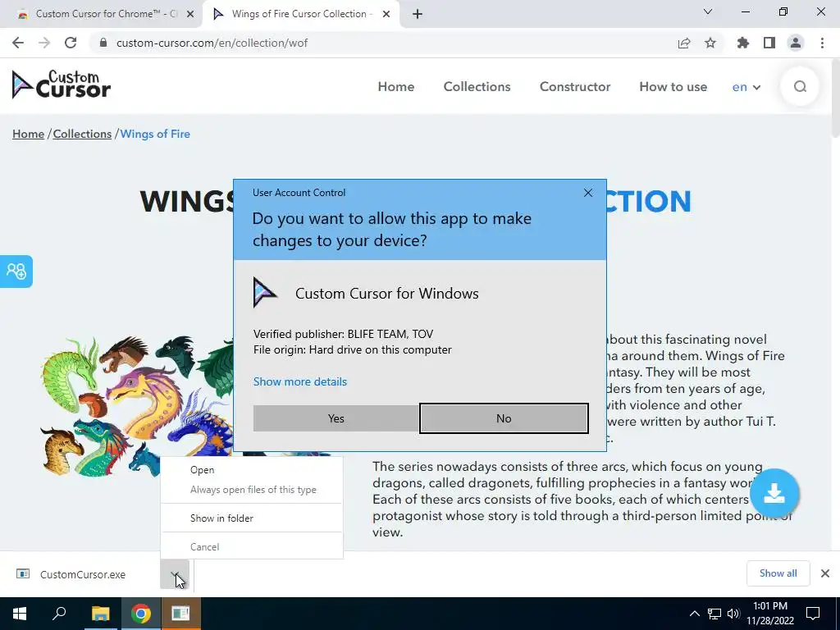Open the Extensions puzzle icon
The height and width of the screenshot is (630, 840).
click(743, 43)
